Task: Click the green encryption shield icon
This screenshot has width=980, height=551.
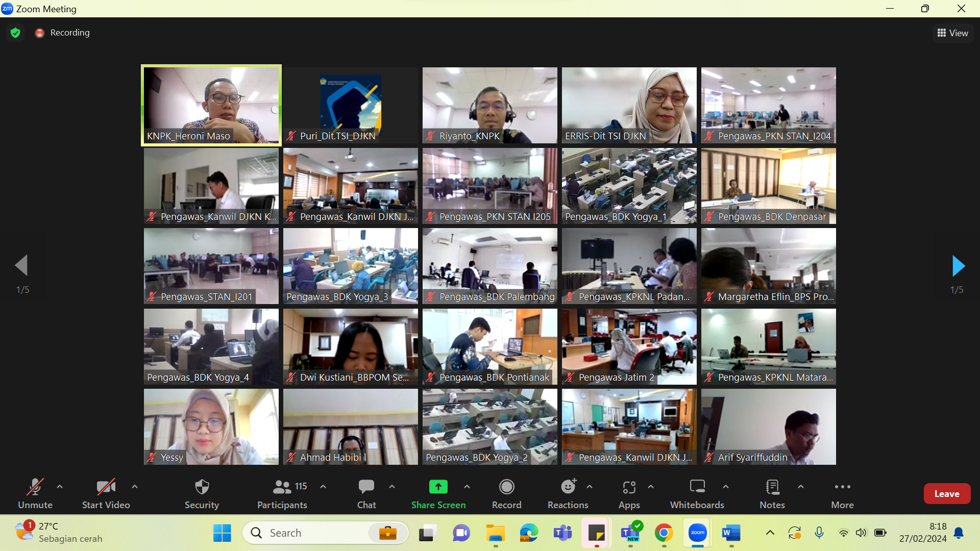Action: [x=15, y=33]
